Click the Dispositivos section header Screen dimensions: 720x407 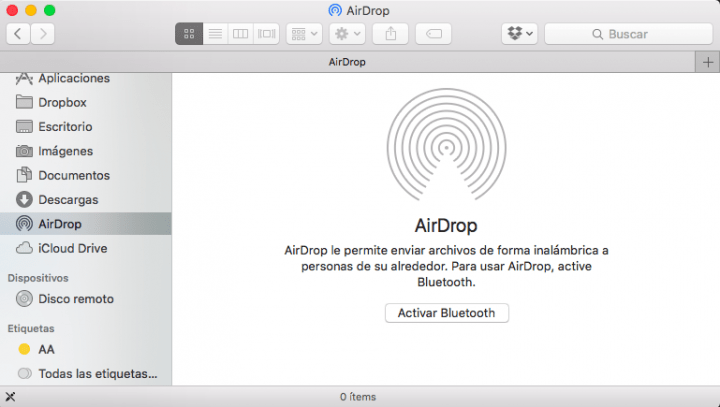[38, 278]
